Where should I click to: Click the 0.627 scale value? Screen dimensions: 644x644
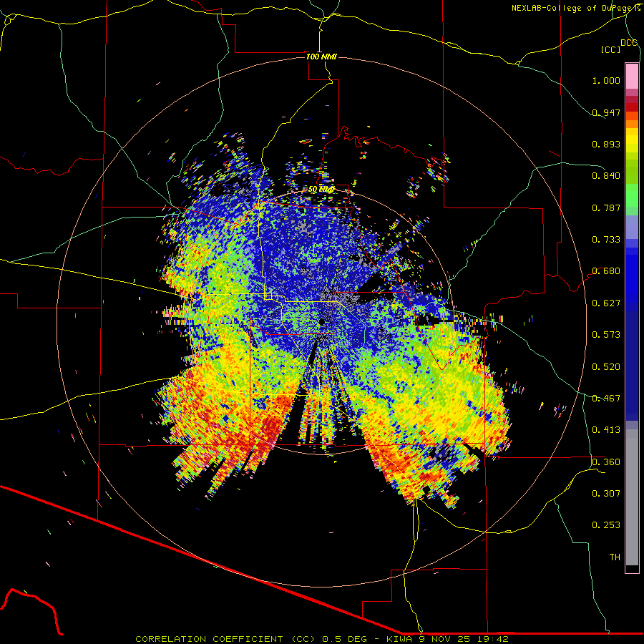(x=606, y=303)
